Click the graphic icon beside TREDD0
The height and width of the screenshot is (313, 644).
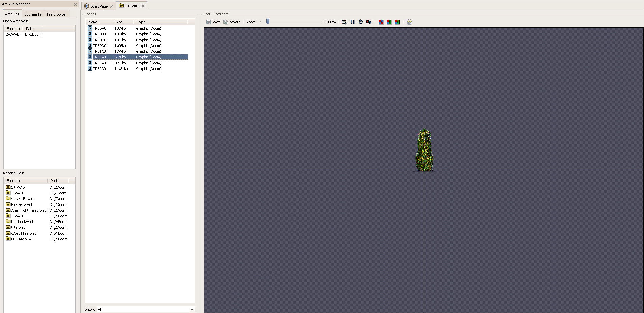tap(90, 45)
